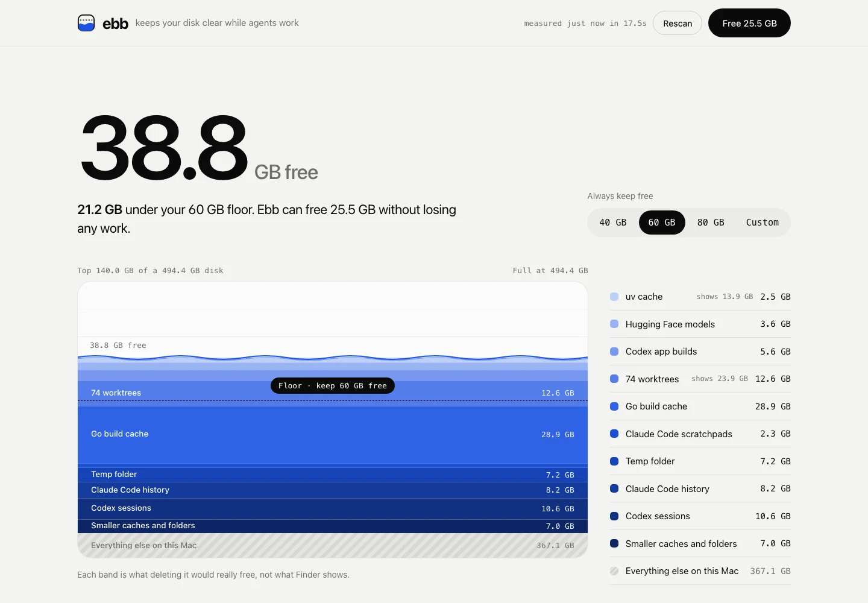This screenshot has height=603, width=868.
Task: Select Everything else on this Mac band
Action: 333,545
